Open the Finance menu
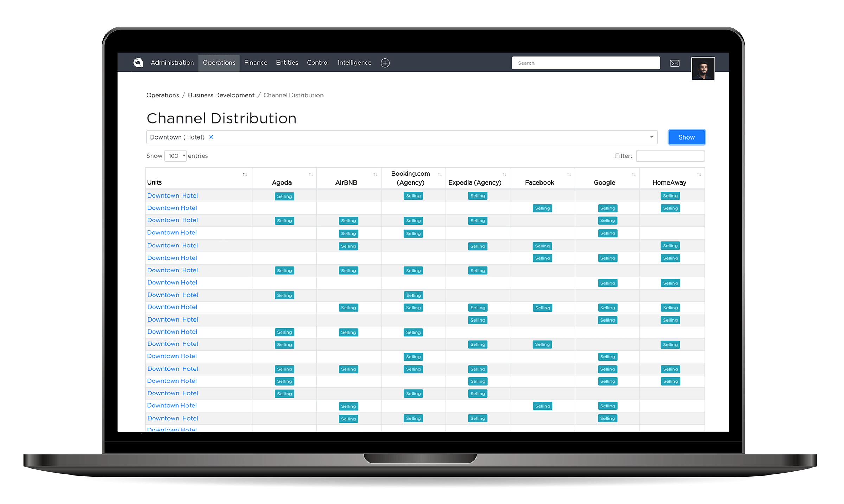The width and height of the screenshot is (844, 504). pos(256,63)
